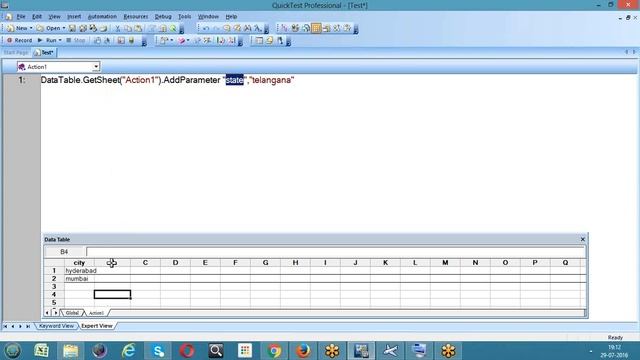Open the Resources menu
640x360 pixels.
[x=136, y=17]
